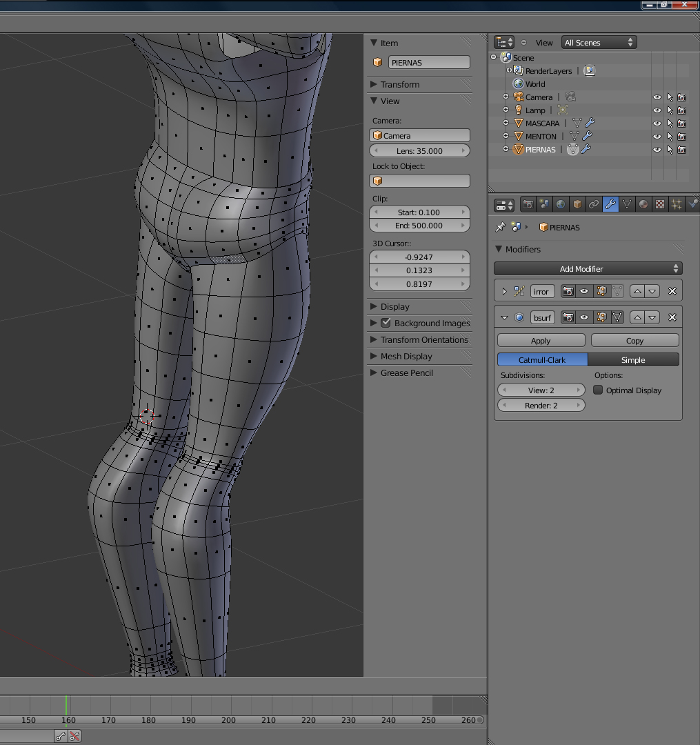
Task: Toggle Subsurf modifier use during render
Action: (x=568, y=317)
